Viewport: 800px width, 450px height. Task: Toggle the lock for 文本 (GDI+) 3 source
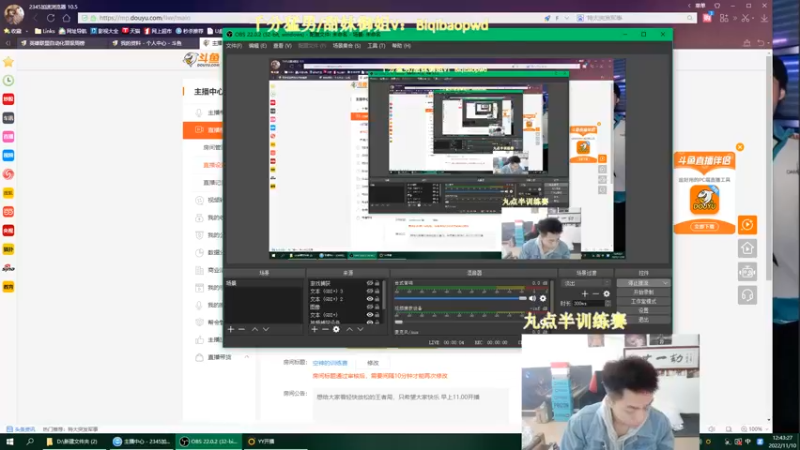click(x=377, y=291)
